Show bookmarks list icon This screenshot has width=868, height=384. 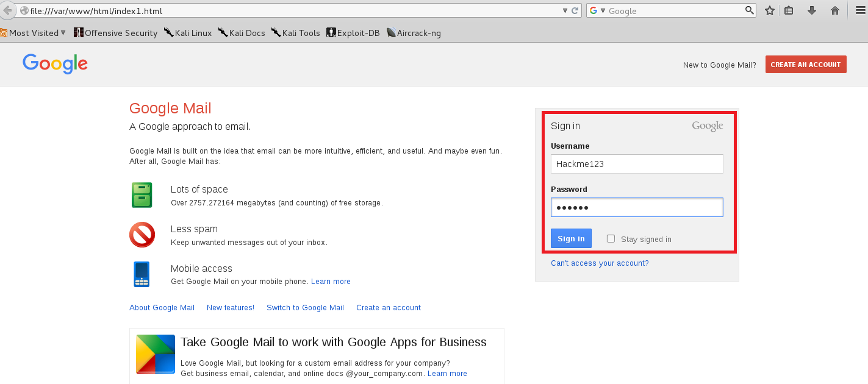point(789,10)
